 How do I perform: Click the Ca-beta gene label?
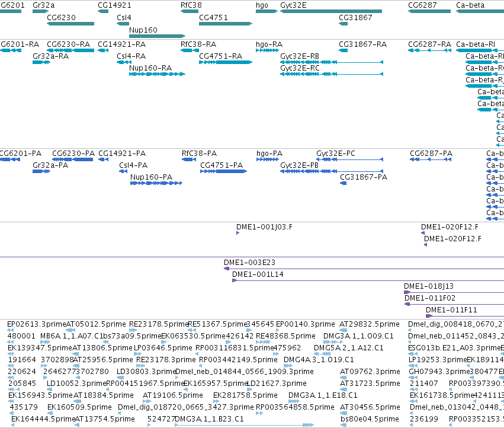pyautogui.click(x=470, y=5)
